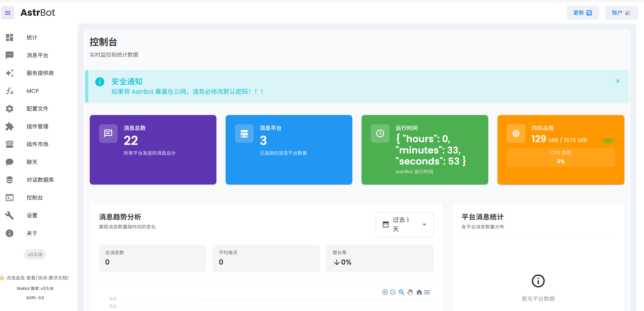Click the 插件管理 puzzle icon
This screenshot has width=644, height=311.
[x=10, y=126]
